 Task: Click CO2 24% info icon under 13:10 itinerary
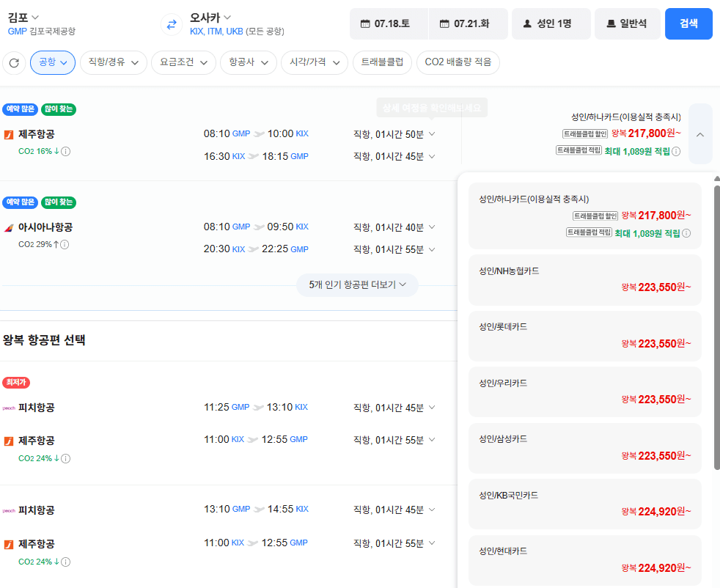pos(66,562)
